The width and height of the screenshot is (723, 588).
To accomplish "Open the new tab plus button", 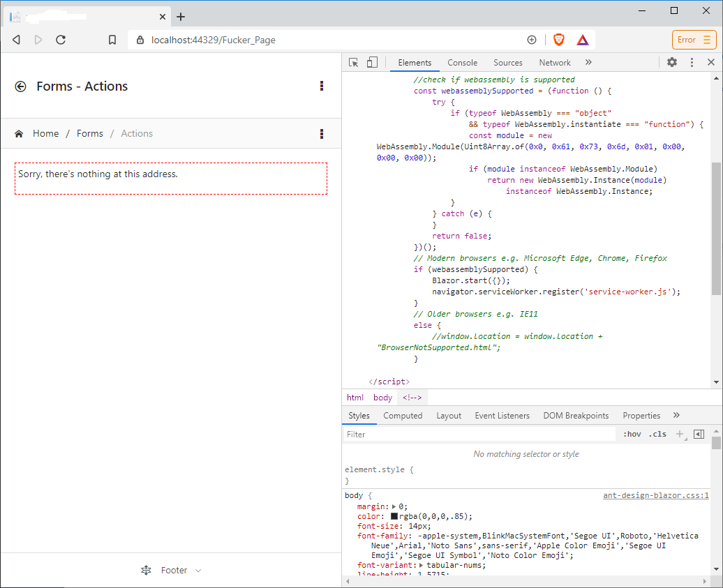I will 181,17.
